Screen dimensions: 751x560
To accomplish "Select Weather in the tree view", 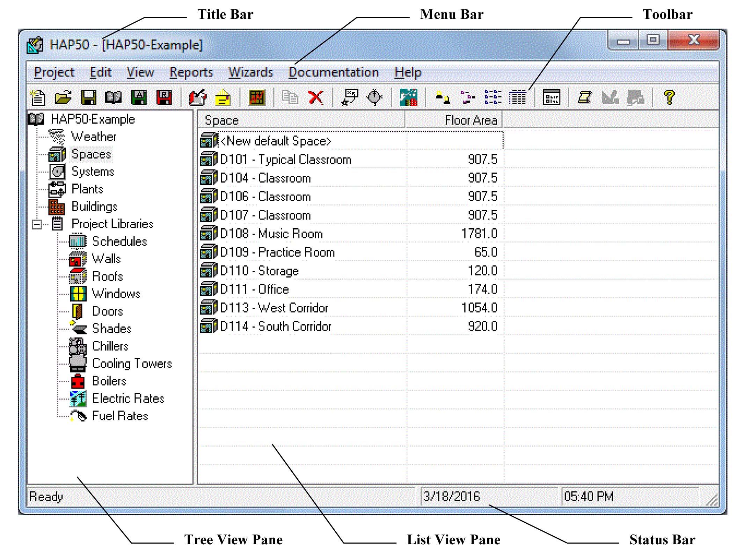I will pos(94,137).
